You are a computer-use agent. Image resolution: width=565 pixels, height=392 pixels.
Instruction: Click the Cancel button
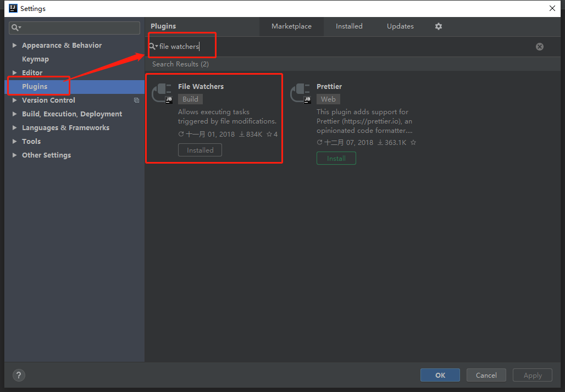486,375
